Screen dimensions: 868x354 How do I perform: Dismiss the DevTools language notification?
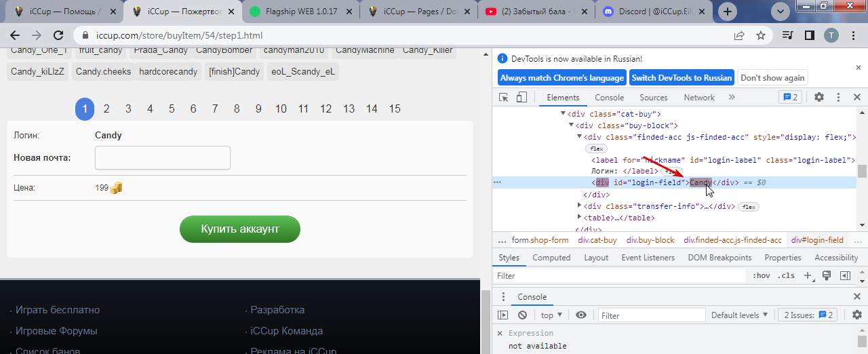click(857, 68)
